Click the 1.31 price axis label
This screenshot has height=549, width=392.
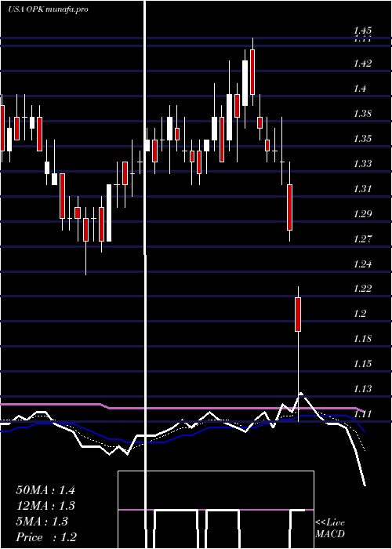[x=364, y=189]
